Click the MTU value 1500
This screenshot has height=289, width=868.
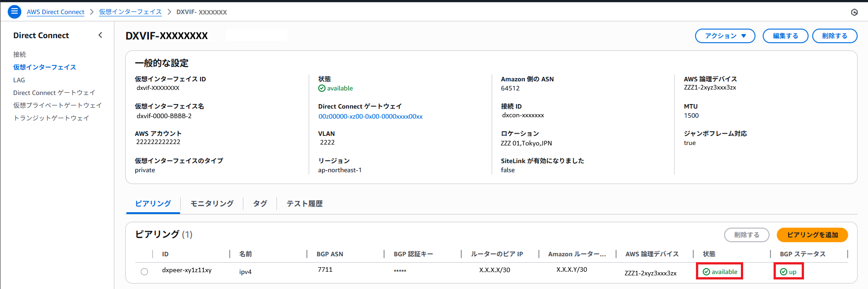[x=691, y=115]
